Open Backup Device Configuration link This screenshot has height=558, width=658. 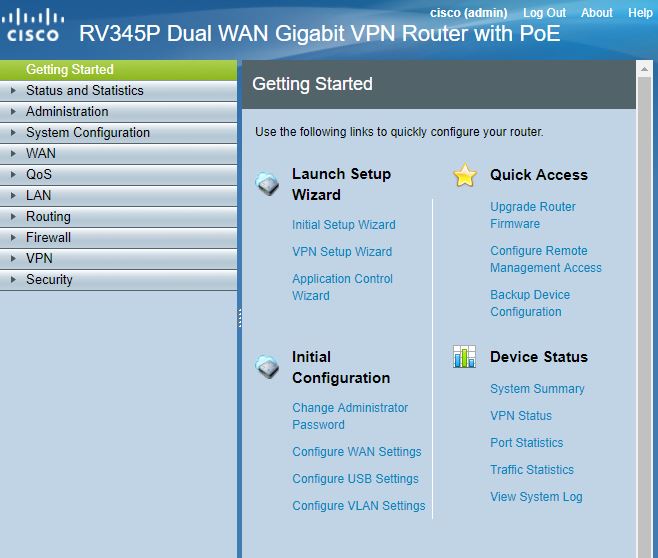pos(530,303)
